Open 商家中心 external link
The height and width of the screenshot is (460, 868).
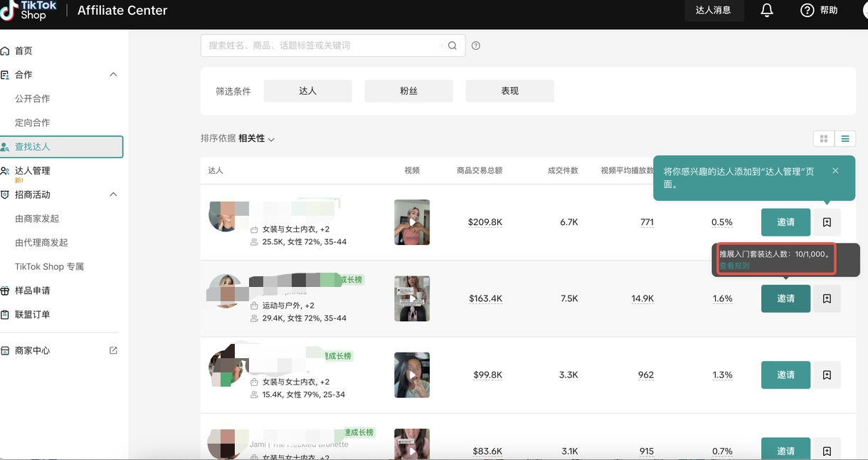click(x=113, y=350)
